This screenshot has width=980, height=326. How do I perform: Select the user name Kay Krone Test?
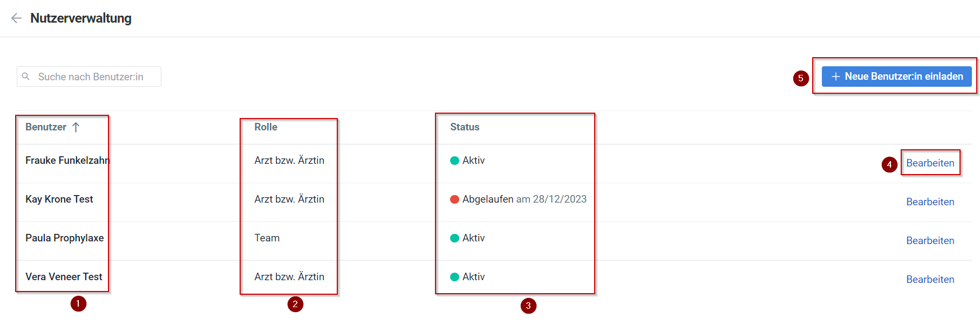click(59, 199)
